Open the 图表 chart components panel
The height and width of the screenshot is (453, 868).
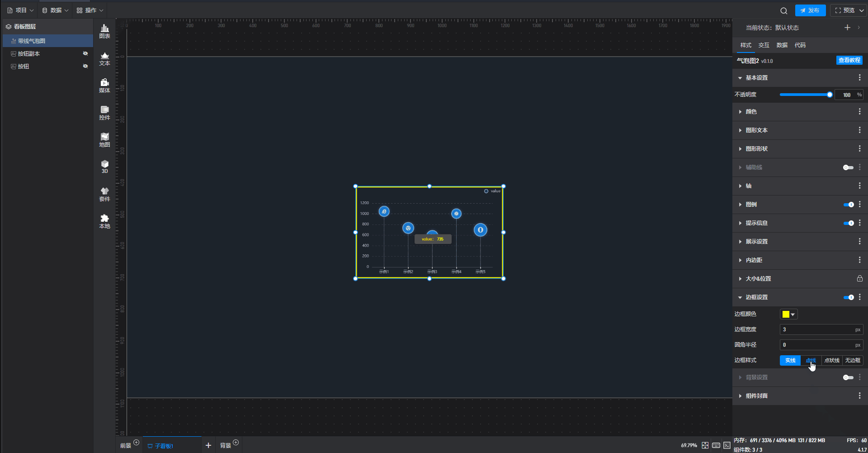(x=104, y=31)
